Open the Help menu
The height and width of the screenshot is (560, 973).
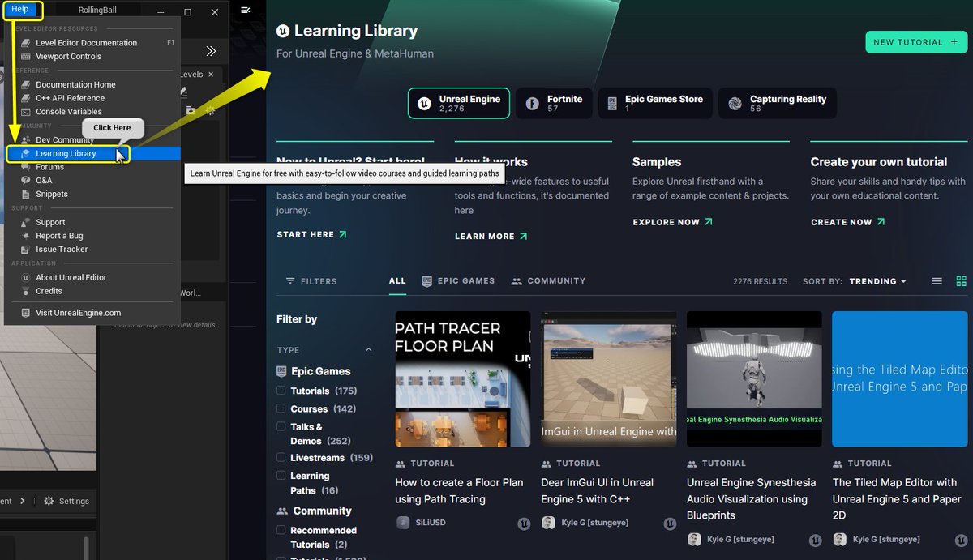pyautogui.click(x=20, y=10)
